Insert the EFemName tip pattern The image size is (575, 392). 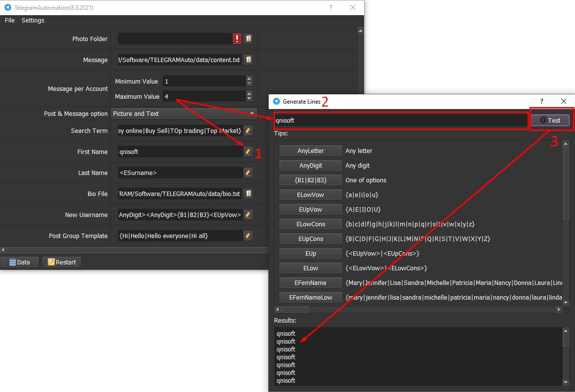pyautogui.click(x=311, y=283)
